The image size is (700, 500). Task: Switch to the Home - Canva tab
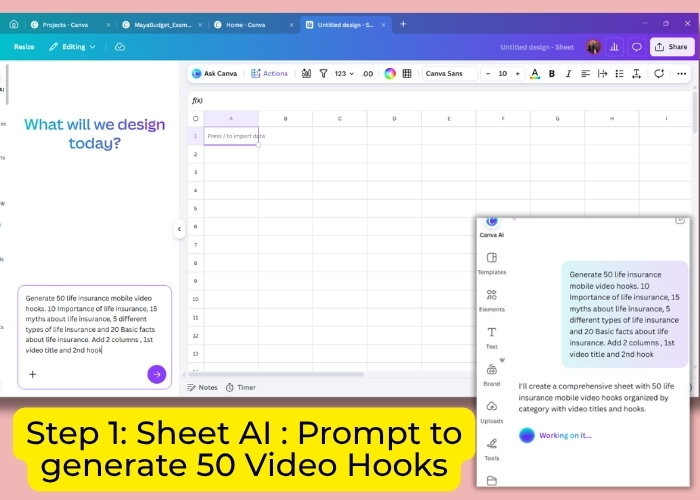(246, 25)
